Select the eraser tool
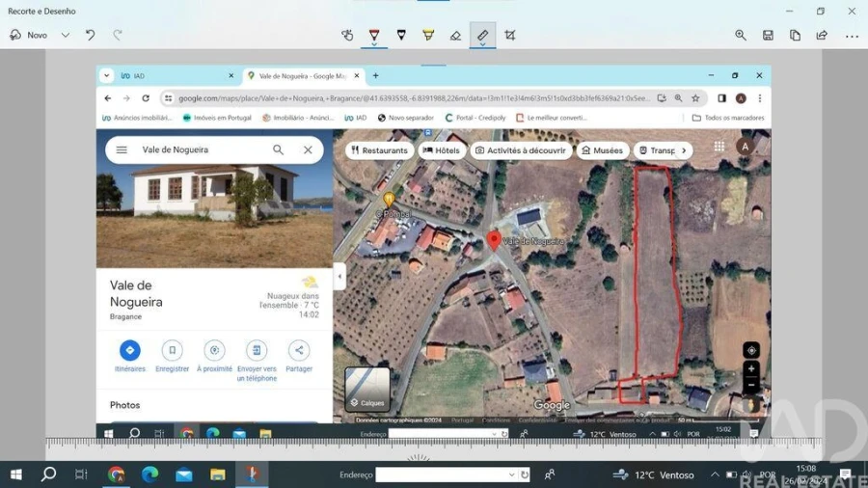The image size is (868, 488). [x=455, y=36]
